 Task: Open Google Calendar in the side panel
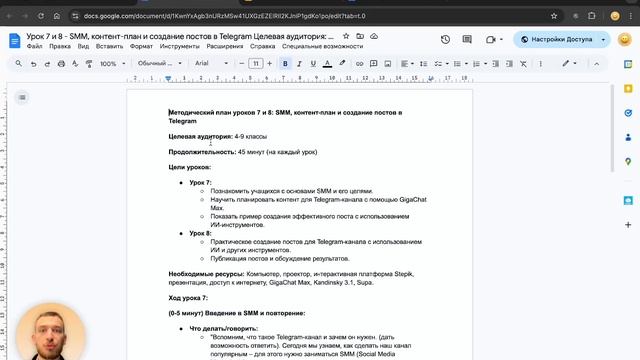(628, 64)
